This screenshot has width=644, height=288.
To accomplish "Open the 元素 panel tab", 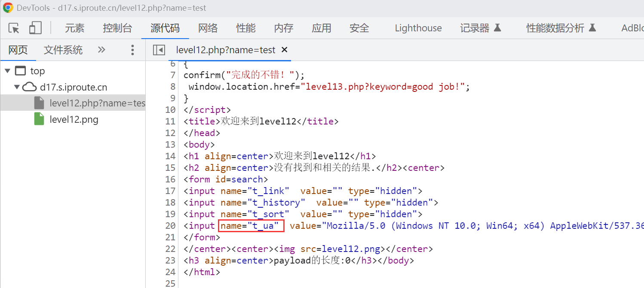I will [75, 28].
